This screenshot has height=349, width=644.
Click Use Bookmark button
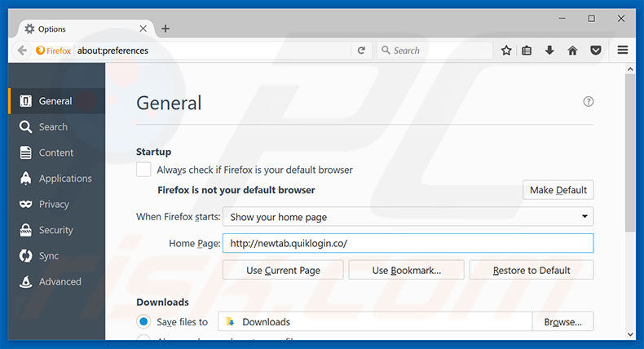click(x=406, y=270)
